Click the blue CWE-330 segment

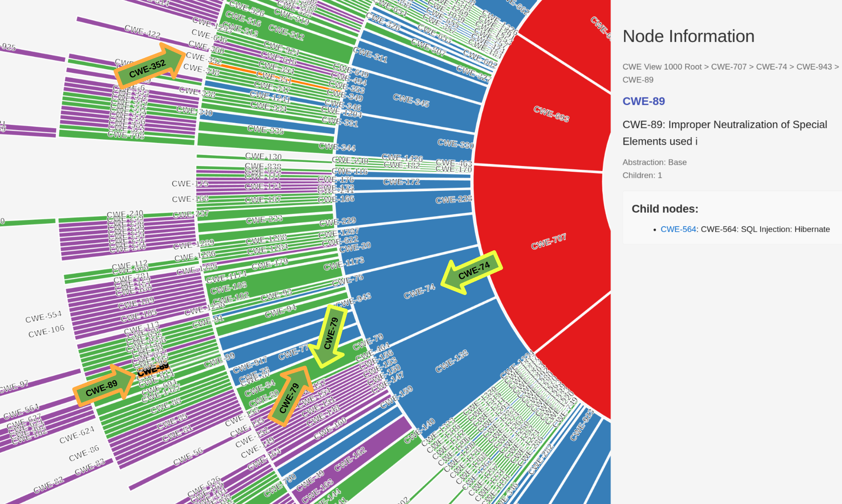coord(455,144)
